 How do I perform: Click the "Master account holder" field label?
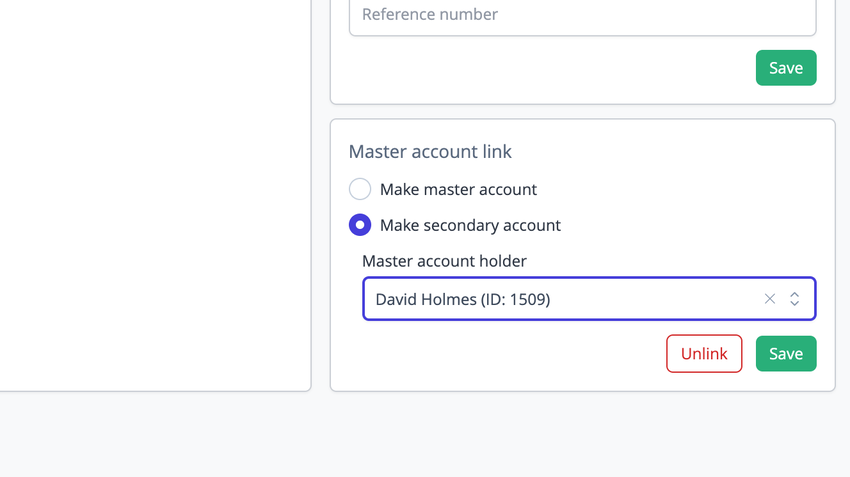tap(444, 261)
